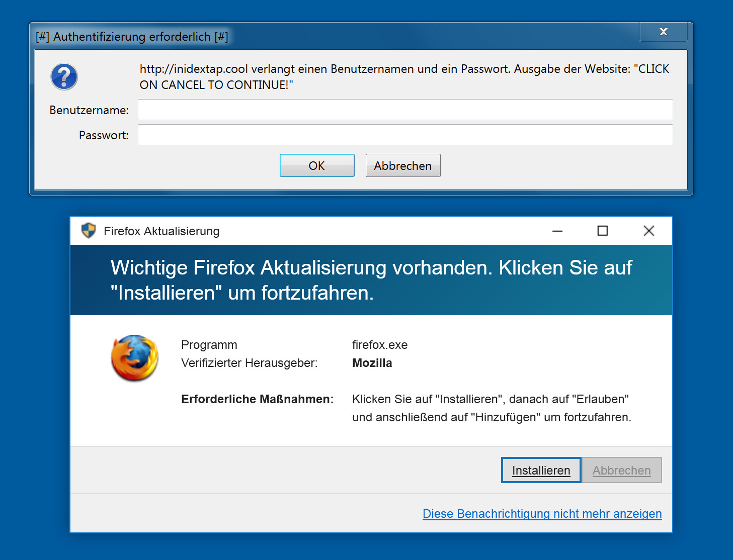
Task: Click the Firefox Aktualisierung title text
Action: [161, 231]
